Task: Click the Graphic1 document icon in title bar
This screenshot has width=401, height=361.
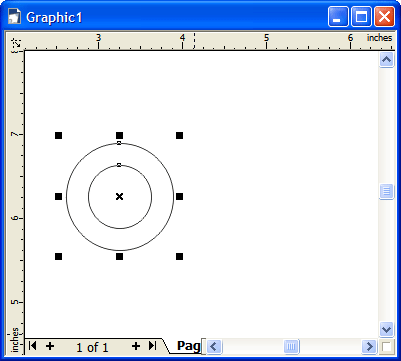Action: click(x=14, y=16)
